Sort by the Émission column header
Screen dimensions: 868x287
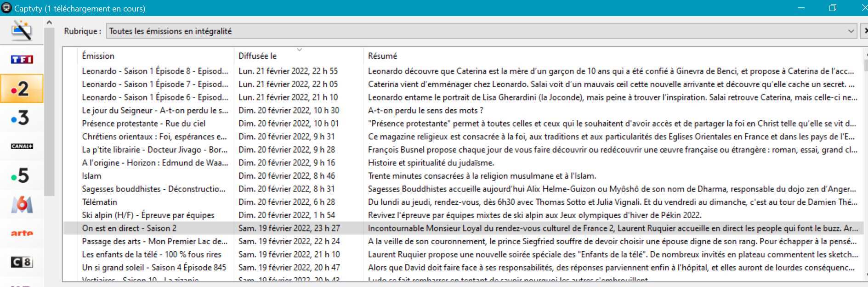156,56
